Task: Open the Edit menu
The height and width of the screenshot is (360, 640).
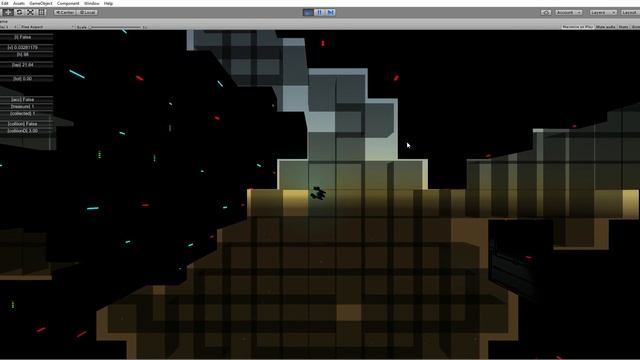Action: tap(4, 3)
